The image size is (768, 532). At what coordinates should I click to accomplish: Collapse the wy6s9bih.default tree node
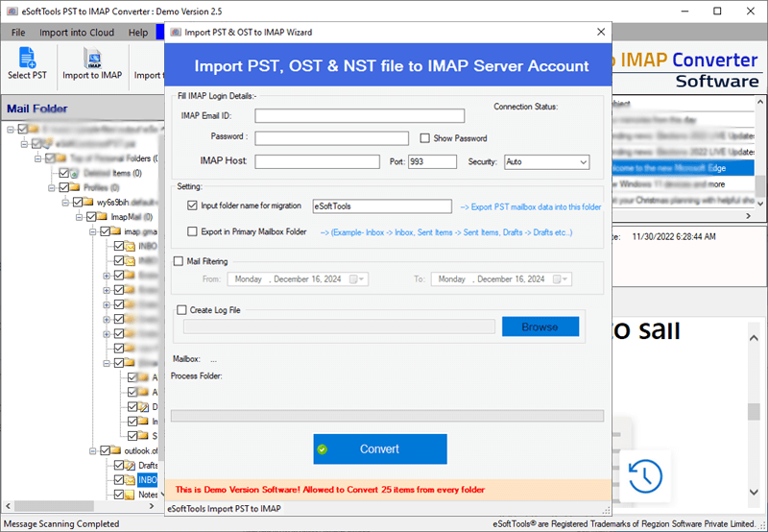(65, 202)
